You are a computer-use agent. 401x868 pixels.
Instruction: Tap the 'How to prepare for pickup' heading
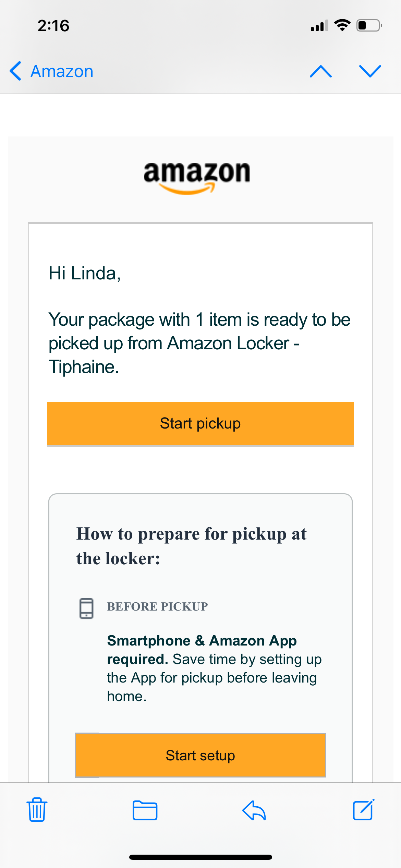pos(191,546)
